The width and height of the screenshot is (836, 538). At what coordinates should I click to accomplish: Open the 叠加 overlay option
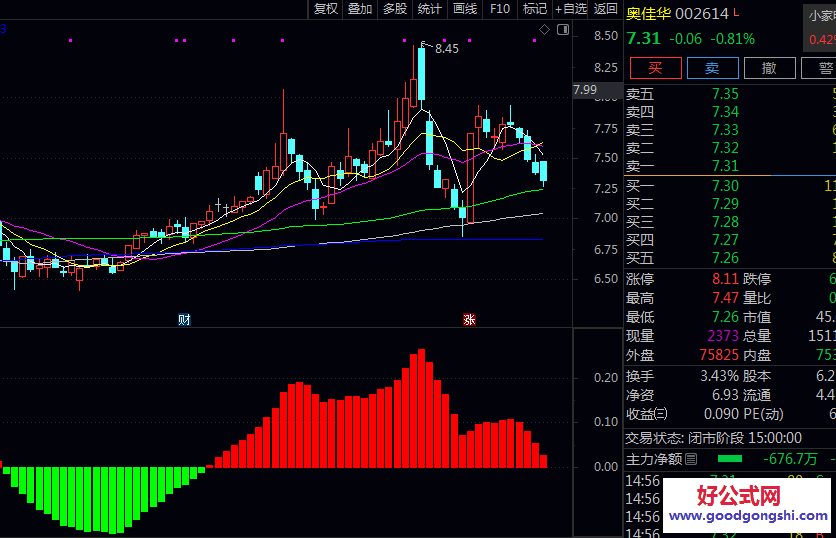(x=360, y=9)
